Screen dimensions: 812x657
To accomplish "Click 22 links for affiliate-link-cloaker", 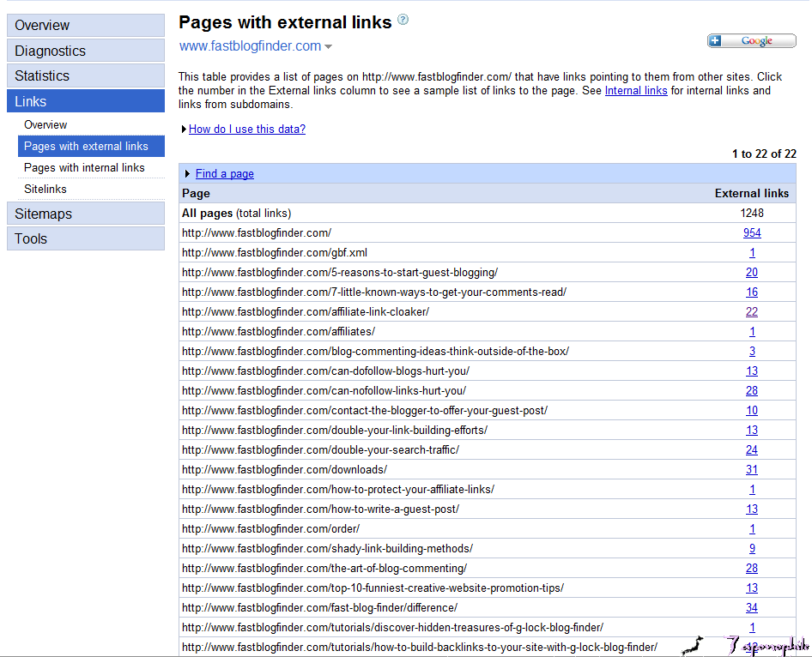I will pos(752,311).
